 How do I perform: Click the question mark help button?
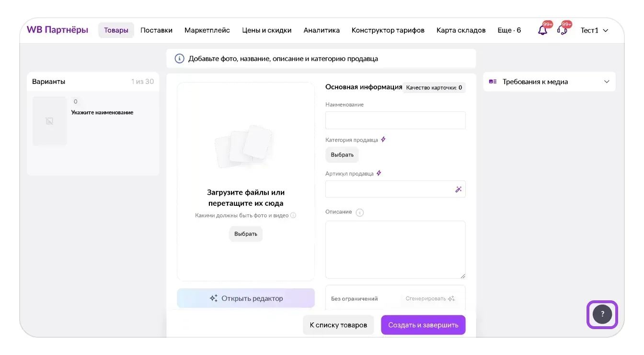(602, 314)
